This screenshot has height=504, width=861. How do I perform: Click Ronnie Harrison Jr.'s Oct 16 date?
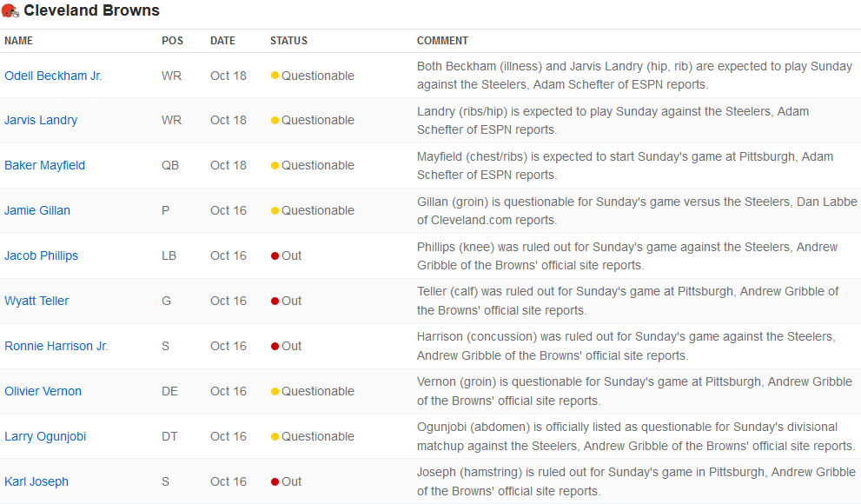228,346
